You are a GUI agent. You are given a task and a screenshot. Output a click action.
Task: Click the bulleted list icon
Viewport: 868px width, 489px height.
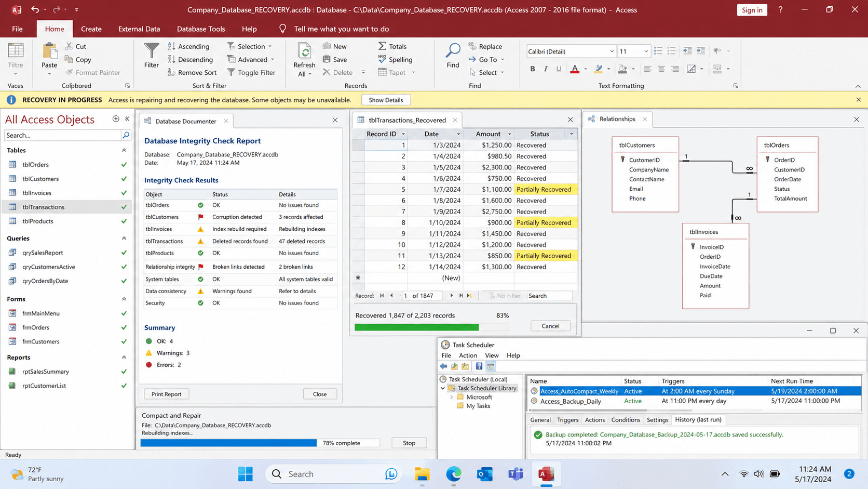658,51
